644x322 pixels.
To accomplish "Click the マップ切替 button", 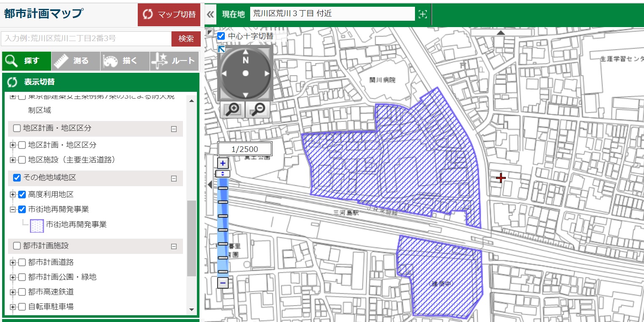I will [169, 14].
